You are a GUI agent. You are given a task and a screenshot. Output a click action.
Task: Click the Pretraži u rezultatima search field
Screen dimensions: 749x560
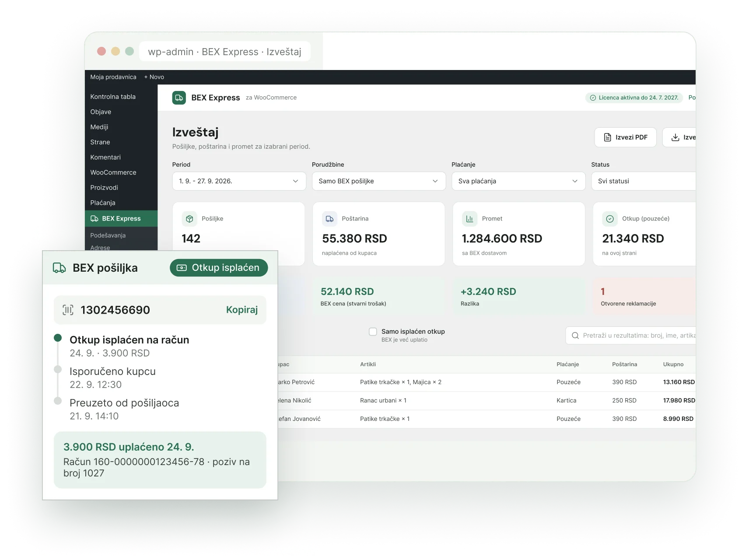tap(630, 336)
